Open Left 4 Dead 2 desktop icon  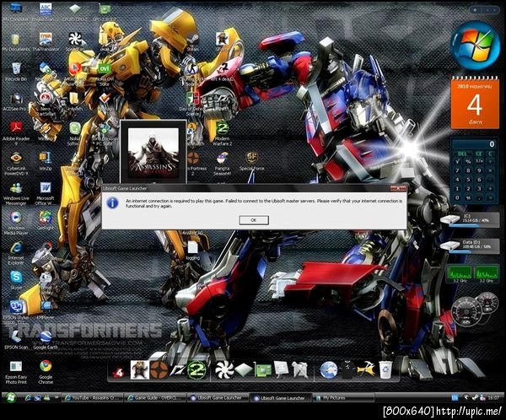(222, 72)
